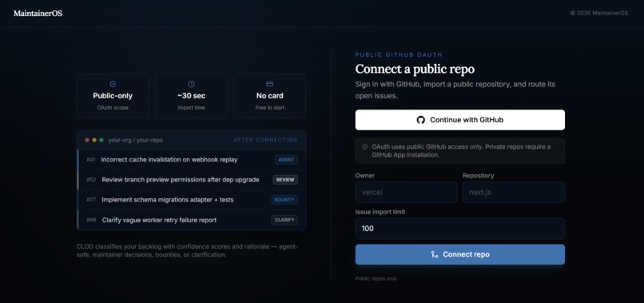Click the Issue import limit field
The height and width of the screenshot is (303, 644).
[x=460, y=229]
